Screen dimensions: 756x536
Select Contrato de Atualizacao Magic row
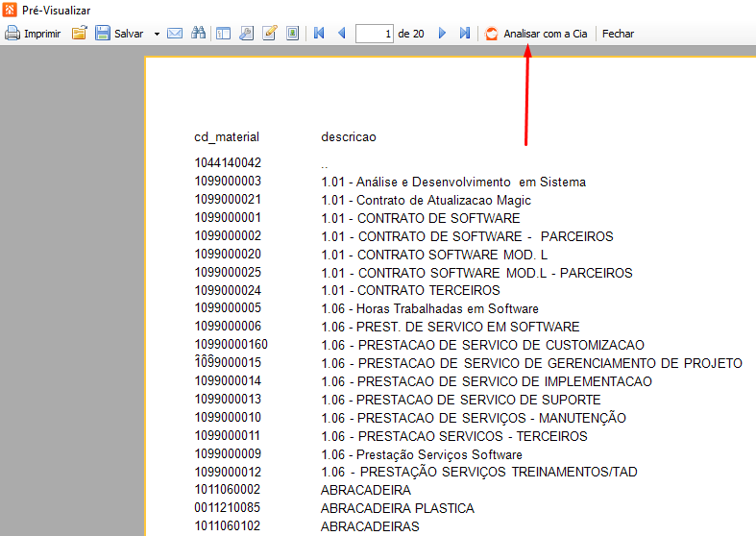[x=426, y=200]
